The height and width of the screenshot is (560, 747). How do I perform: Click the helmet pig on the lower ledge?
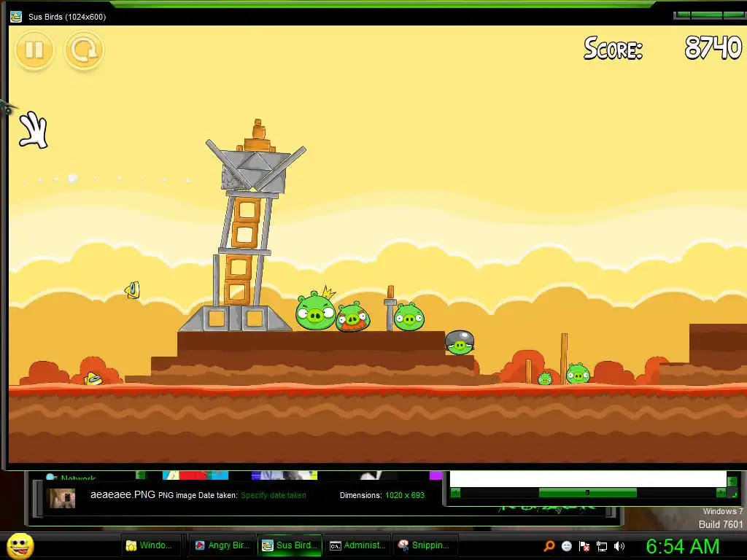click(x=460, y=343)
